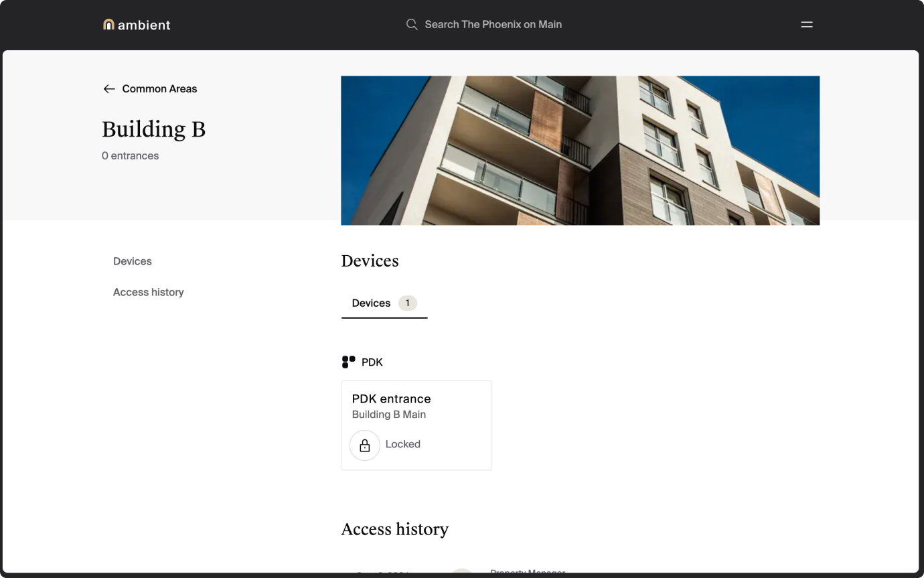
Task: Focus the Search The Phoenix on Main field
Action: [493, 25]
